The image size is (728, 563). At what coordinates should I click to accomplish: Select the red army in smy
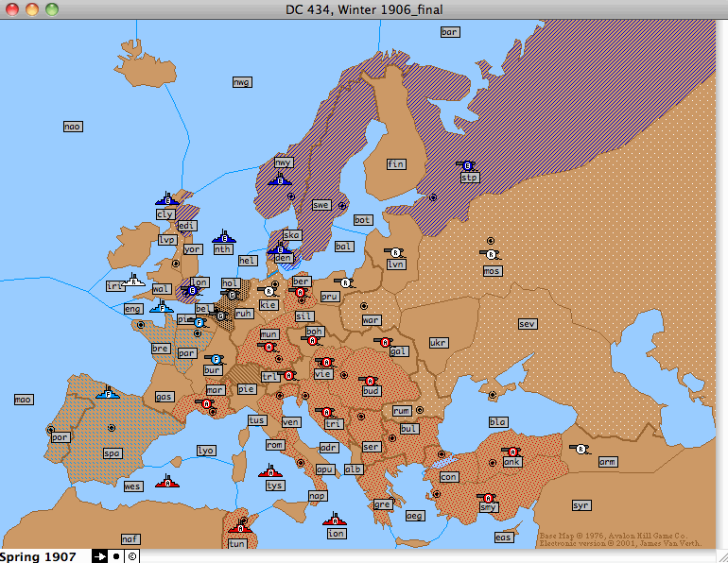pyautogui.click(x=487, y=498)
